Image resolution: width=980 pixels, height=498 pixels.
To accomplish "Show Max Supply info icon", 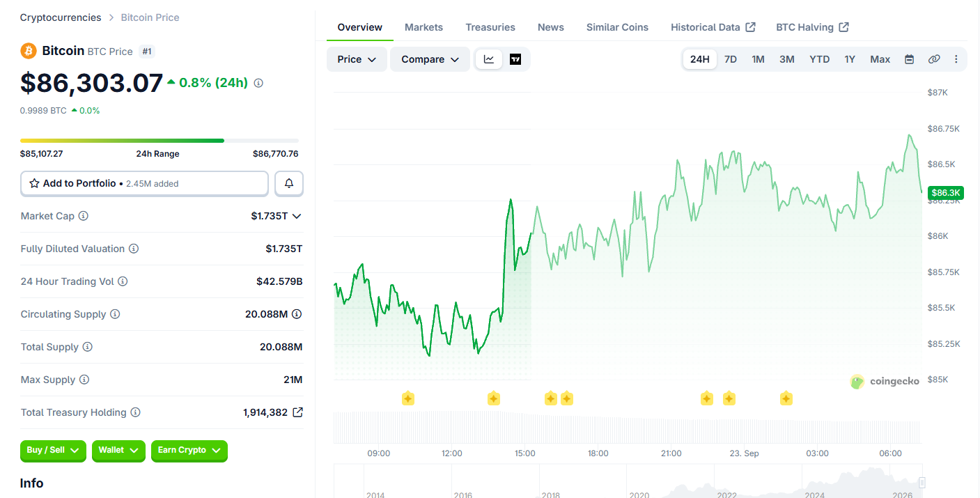I will point(84,380).
